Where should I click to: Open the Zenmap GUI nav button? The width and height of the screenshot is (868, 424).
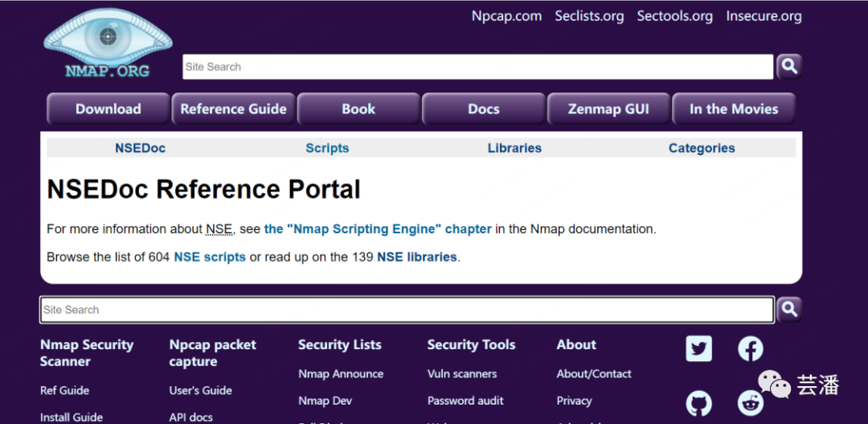(x=608, y=109)
